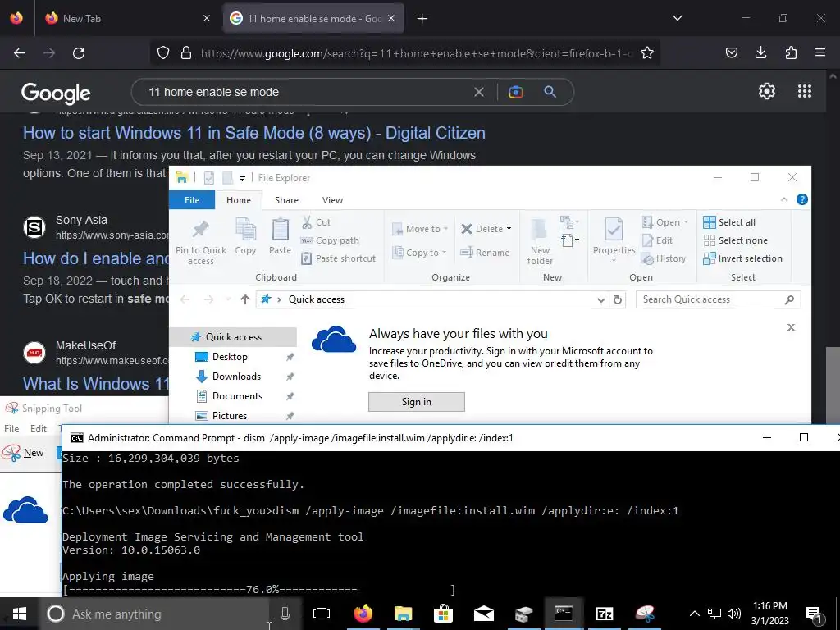
Task: Click OneDrive Sign in button
Action: (x=416, y=402)
